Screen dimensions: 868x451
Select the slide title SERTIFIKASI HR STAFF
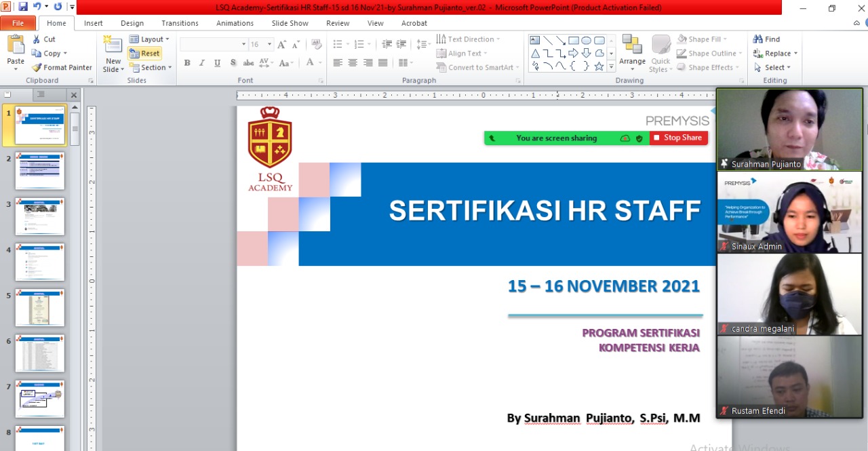click(545, 211)
